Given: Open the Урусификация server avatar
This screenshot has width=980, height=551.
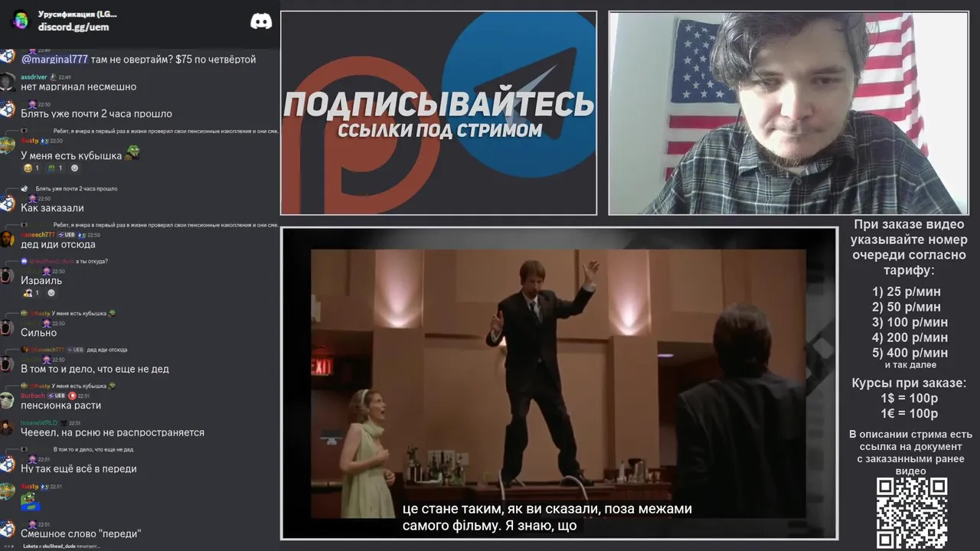Looking at the screenshot, I should point(21,20).
